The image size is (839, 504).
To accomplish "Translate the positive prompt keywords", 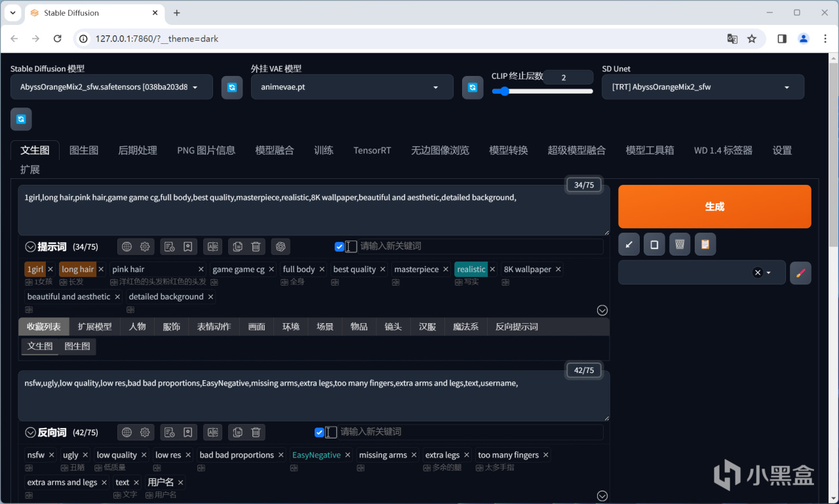I will click(x=212, y=246).
